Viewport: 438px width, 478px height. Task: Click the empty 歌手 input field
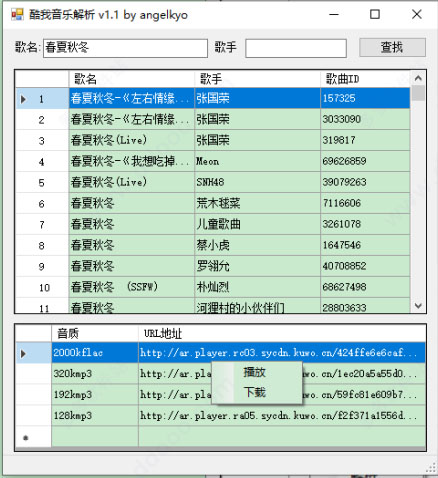click(x=296, y=48)
